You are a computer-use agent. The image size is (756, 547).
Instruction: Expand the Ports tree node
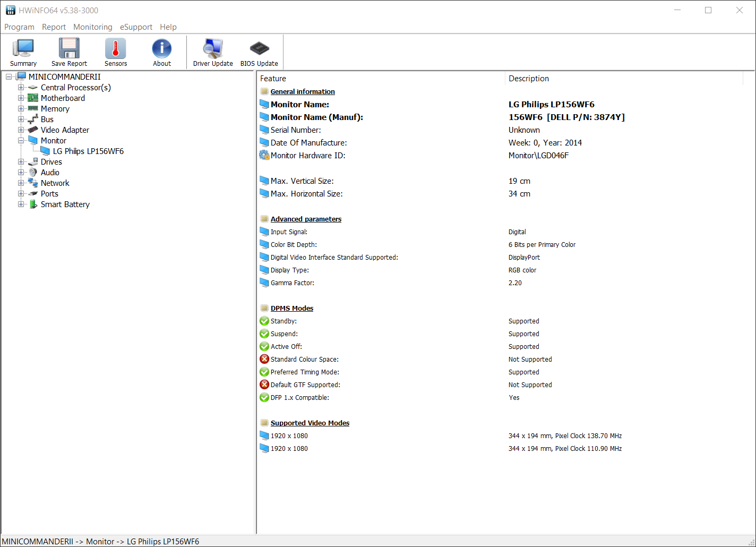tap(21, 194)
